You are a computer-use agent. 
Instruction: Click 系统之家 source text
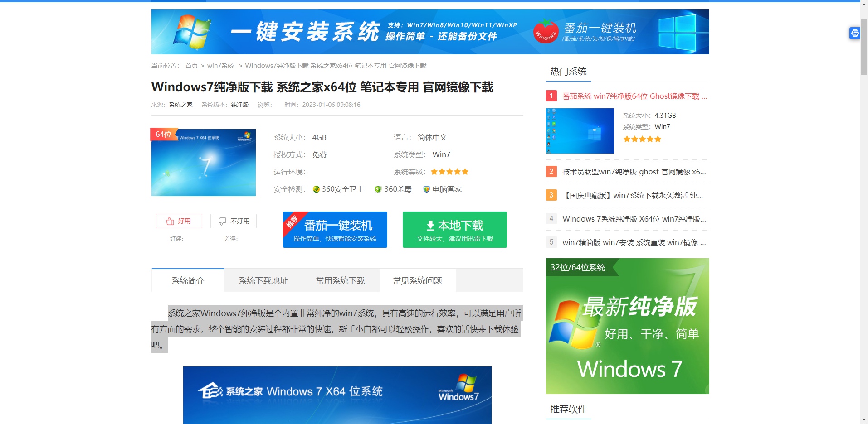(180, 105)
